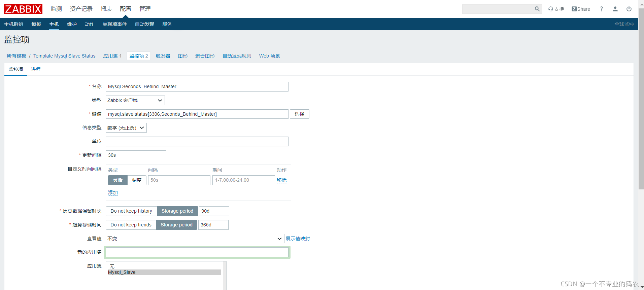The height and width of the screenshot is (290, 644).
Task: Go to 服务 submenu
Action: 167,24
